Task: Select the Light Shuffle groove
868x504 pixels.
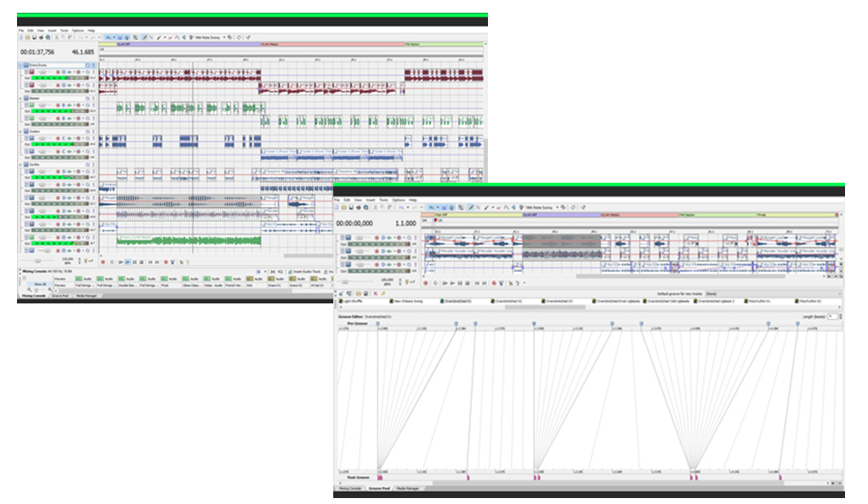Action: coord(352,301)
